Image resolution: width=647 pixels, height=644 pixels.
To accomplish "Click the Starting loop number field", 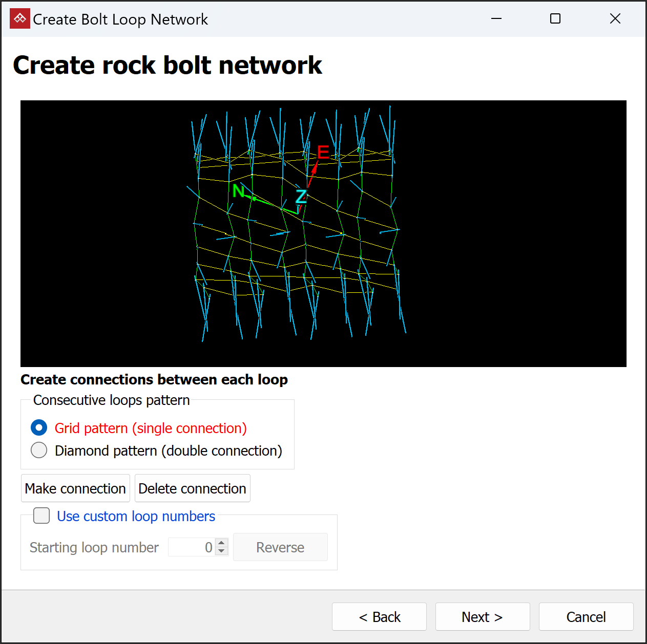I will [x=191, y=547].
